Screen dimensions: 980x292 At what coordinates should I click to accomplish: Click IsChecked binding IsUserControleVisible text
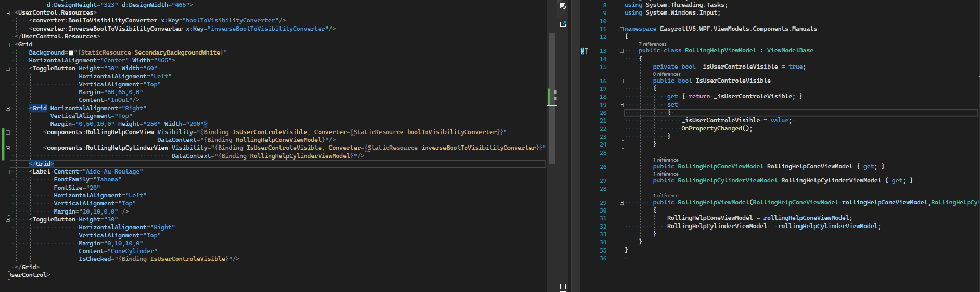tap(188, 259)
